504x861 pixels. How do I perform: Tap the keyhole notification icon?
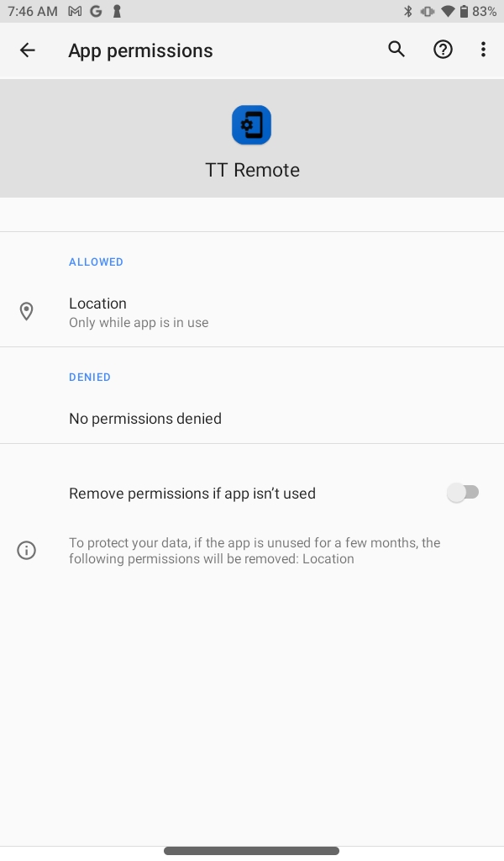click(x=116, y=11)
